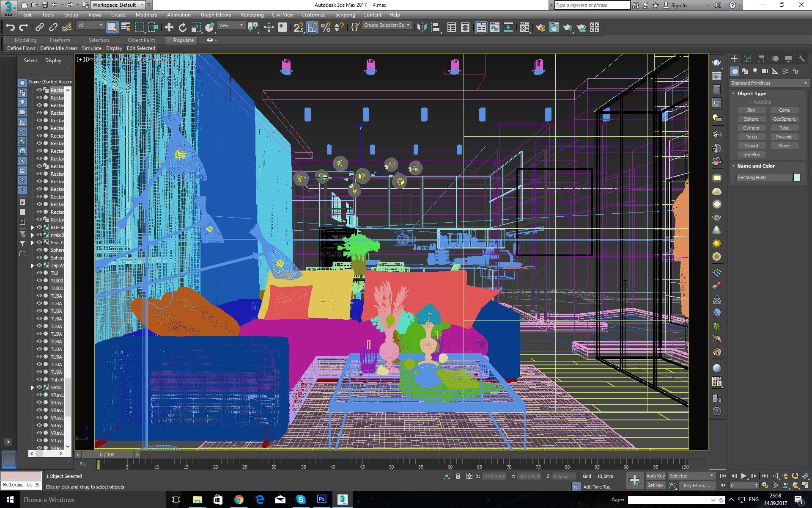The image size is (812, 508).
Task: Open the Select by Name tool
Action: [126, 28]
